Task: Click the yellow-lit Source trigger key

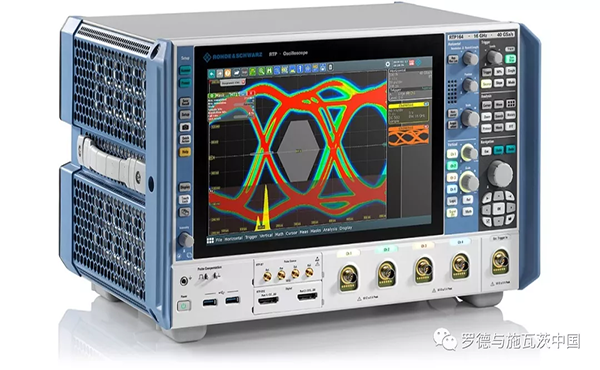Action: [486, 84]
